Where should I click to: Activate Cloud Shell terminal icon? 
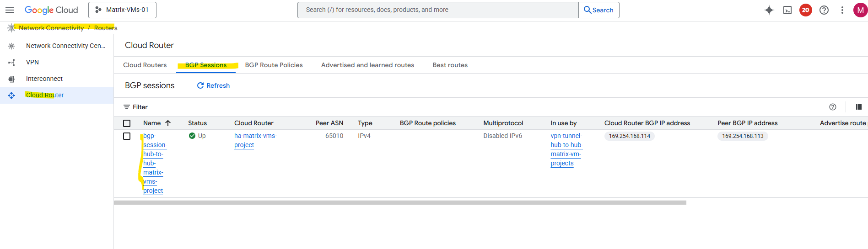787,10
